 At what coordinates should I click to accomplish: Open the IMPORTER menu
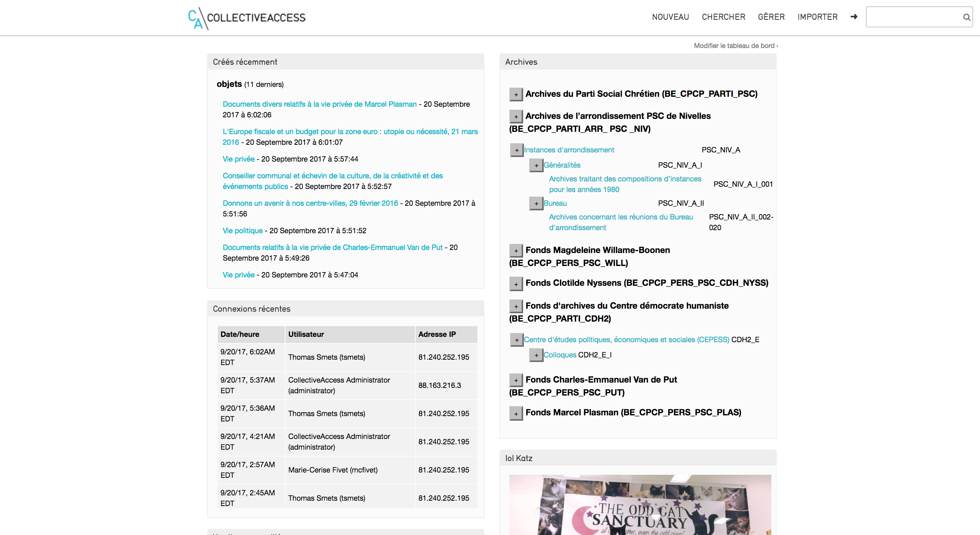pos(817,17)
